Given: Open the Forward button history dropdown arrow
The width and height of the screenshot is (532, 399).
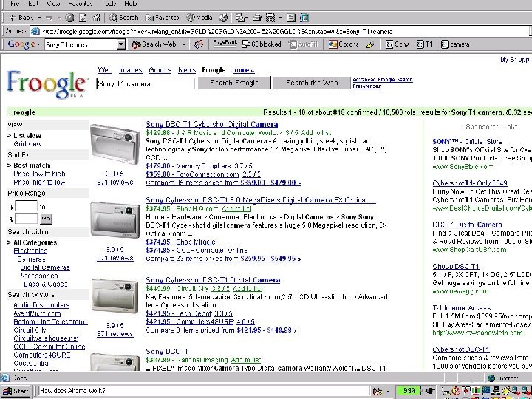Looking at the screenshot, I should coord(59,17).
